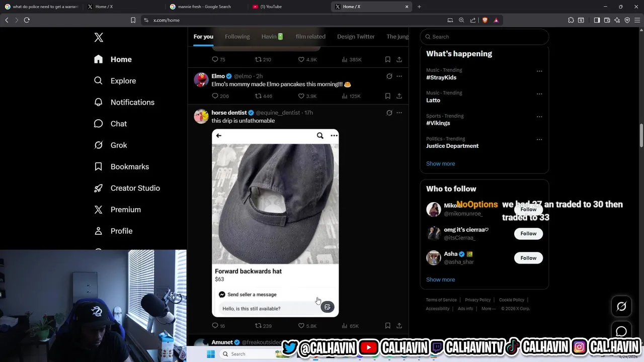Follow omg it's cierraa
The image size is (644, 362).
pyautogui.click(x=528, y=233)
